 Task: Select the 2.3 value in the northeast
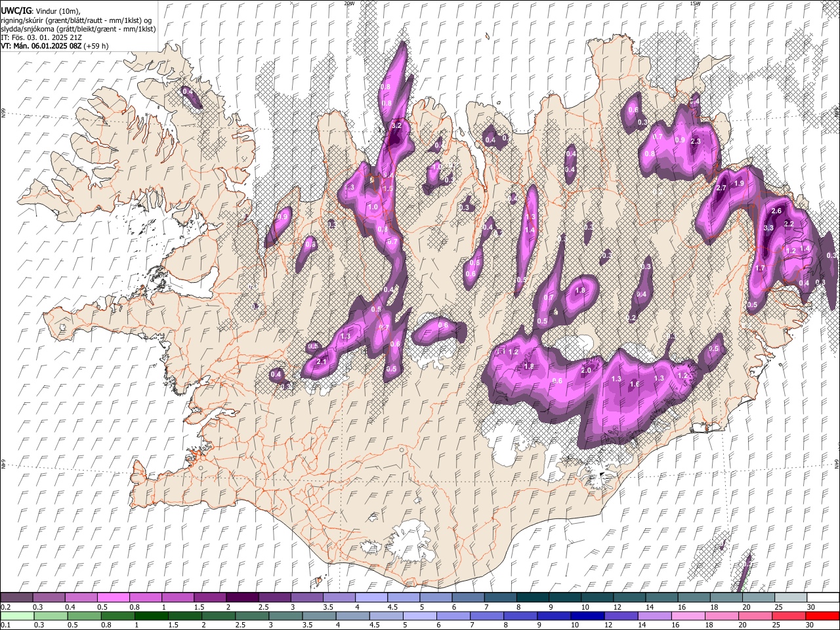[696, 141]
